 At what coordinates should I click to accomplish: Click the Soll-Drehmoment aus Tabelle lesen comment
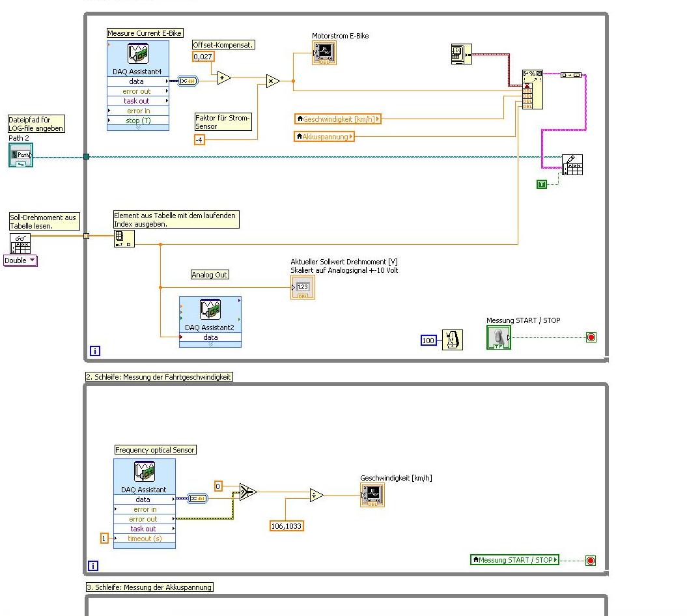(x=44, y=221)
